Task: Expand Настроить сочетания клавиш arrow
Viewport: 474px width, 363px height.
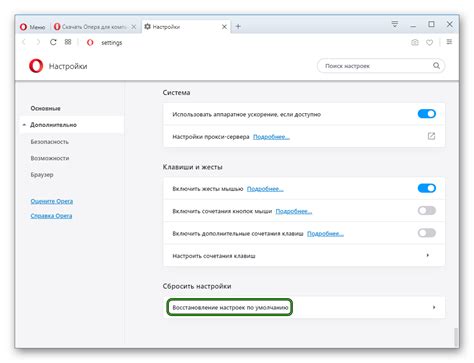Action: point(428,255)
